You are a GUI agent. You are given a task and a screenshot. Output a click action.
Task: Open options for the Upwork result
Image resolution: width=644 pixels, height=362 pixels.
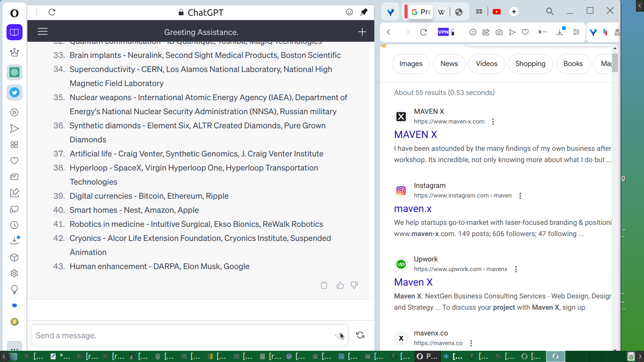[x=516, y=269]
